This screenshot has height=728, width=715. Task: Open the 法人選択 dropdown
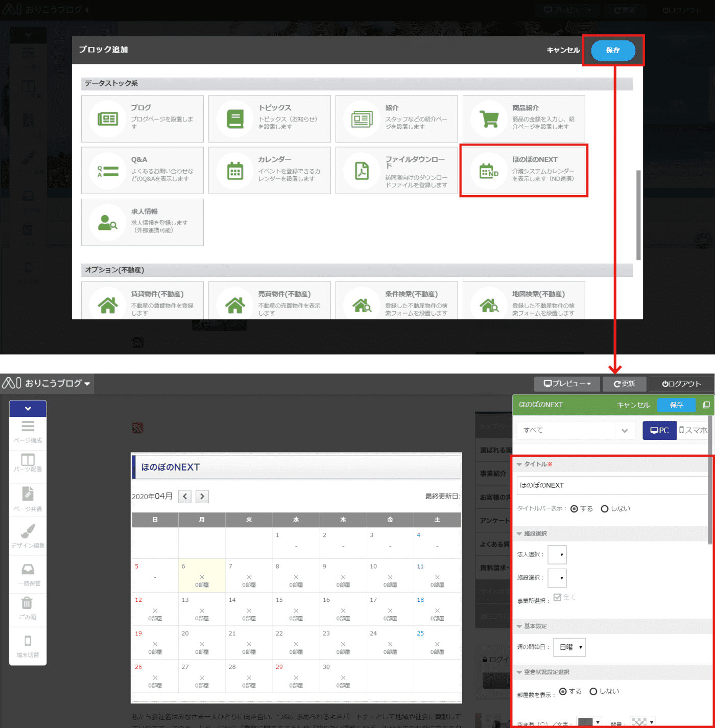coord(557,554)
